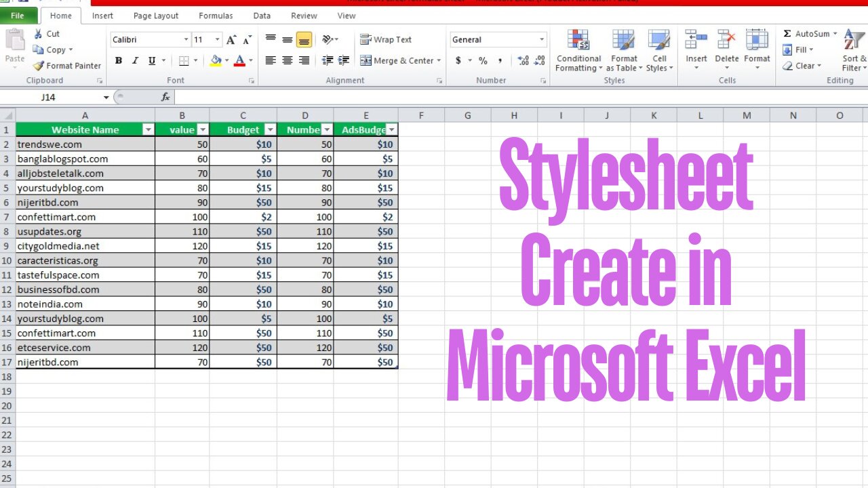The image size is (868, 488).
Task: Click the Increase Indent icon
Action: click(x=344, y=61)
